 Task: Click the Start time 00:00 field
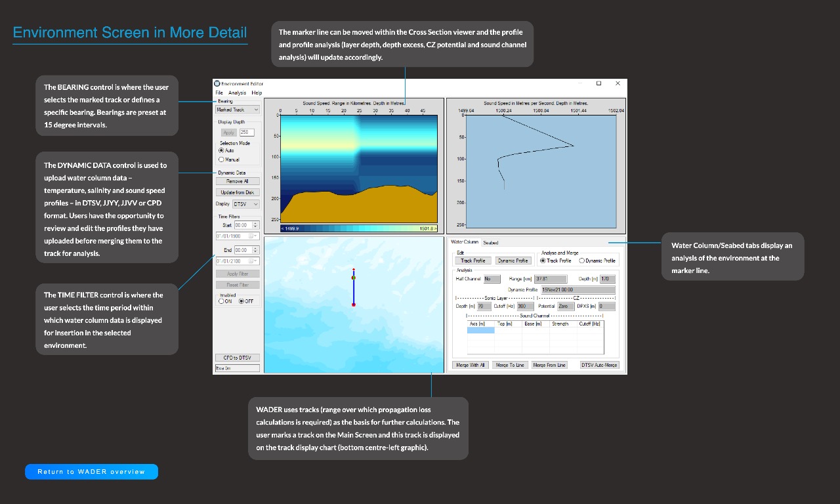pyautogui.click(x=243, y=225)
